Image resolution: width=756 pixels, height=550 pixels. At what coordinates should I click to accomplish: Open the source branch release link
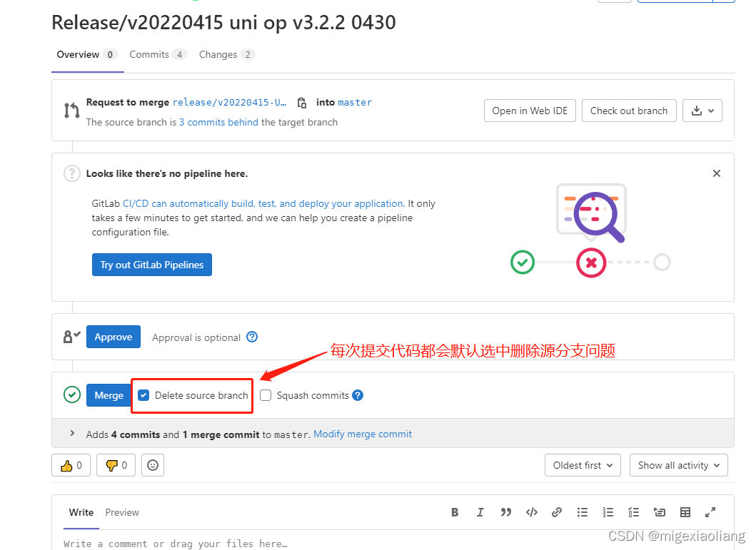pos(229,103)
